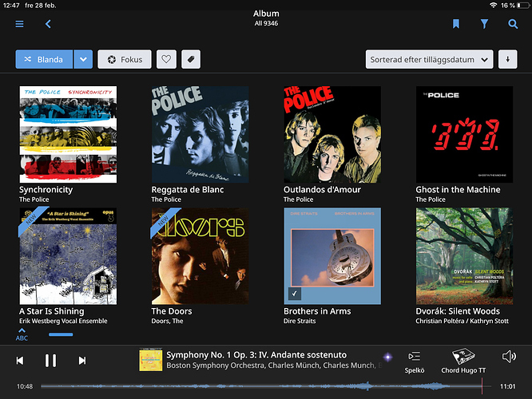Open the now playing album art thumbnail

[151, 360]
